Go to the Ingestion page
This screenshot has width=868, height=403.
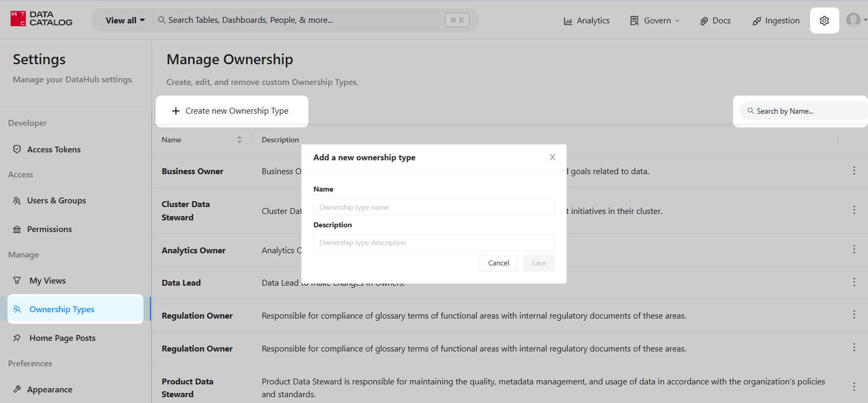[x=776, y=21]
